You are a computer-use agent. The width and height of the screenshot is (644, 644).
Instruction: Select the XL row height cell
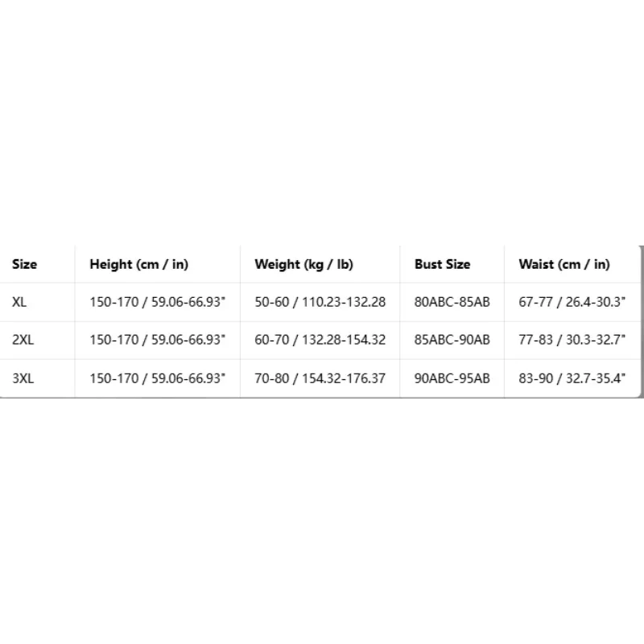tap(157, 302)
